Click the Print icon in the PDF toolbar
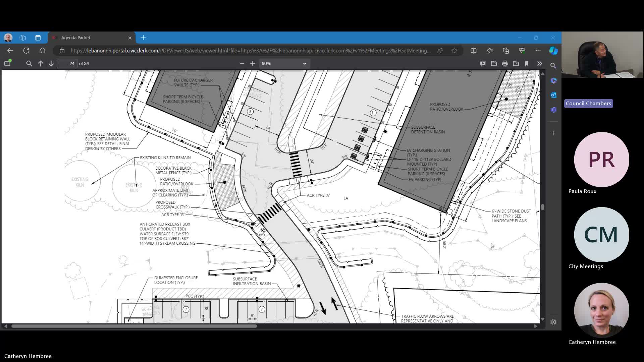The height and width of the screenshot is (362, 644). (504, 63)
